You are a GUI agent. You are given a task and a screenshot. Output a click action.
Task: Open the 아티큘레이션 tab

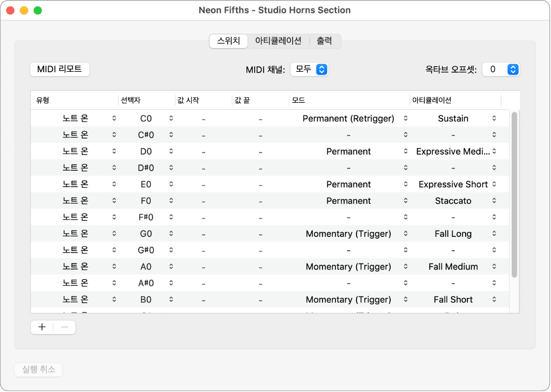point(279,41)
